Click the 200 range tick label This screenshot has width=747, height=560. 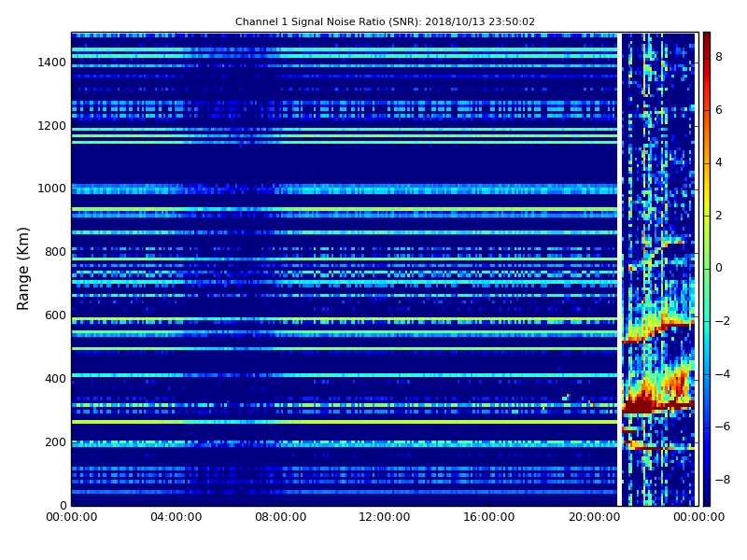click(x=55, y=441)
